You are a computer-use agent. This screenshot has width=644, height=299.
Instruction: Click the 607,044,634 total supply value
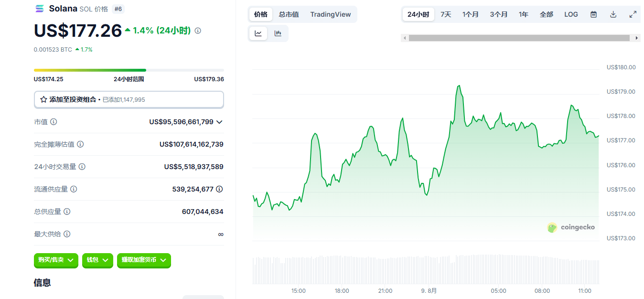tap(203, 212)
